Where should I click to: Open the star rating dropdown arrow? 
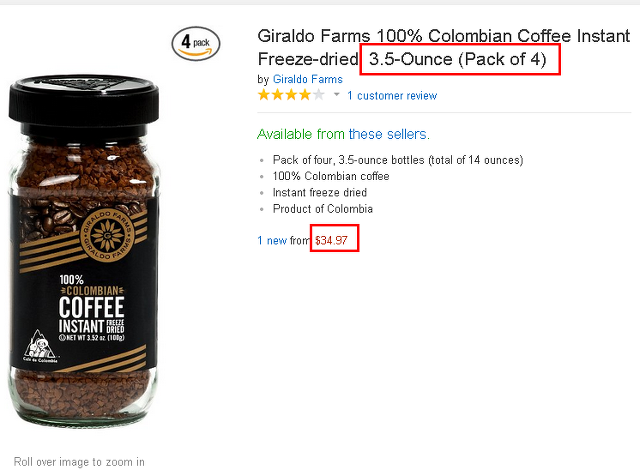pyautogui.click(x=337, y=95)
